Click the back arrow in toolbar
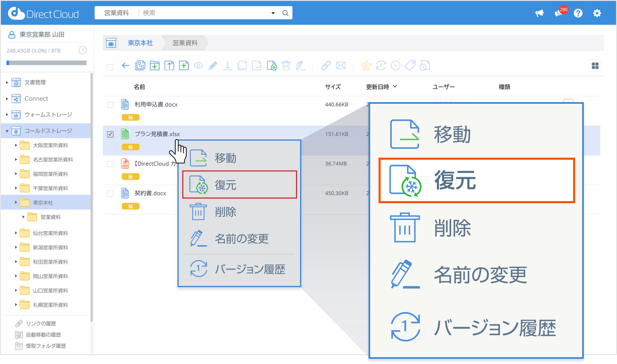Screen dimensions: 617x364 [x=125, y=66]
